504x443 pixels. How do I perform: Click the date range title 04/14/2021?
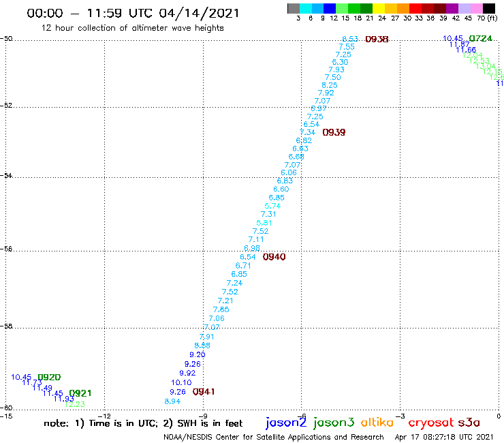point(199,13)
